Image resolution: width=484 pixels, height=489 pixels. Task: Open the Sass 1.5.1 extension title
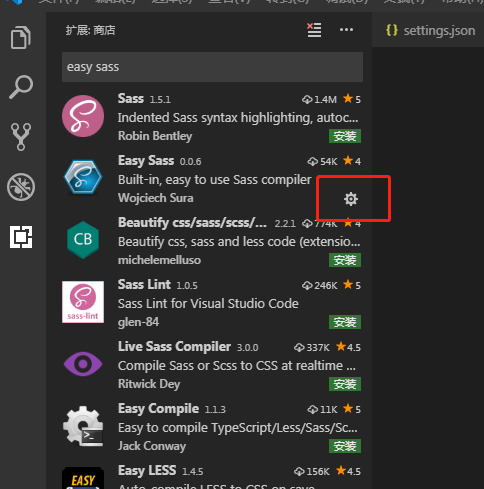pos(131,99)
